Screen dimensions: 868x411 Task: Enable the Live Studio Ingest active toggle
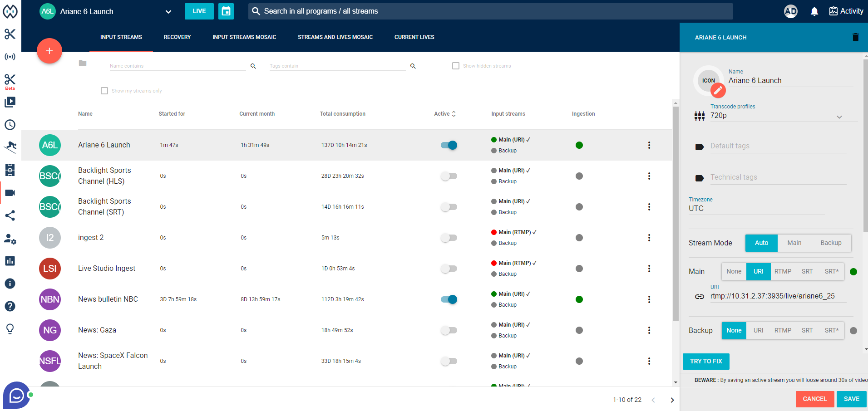[x=449, y=269]
